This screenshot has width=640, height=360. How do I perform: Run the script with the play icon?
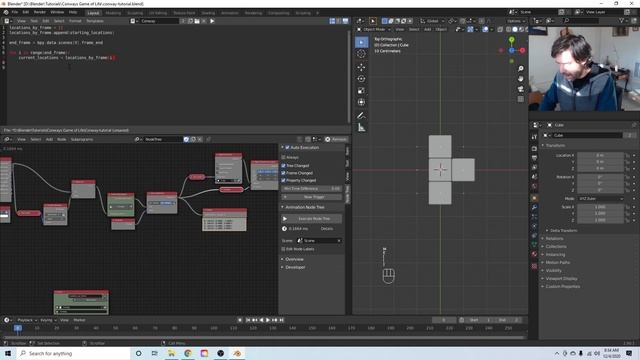click(x=212, y=21)
